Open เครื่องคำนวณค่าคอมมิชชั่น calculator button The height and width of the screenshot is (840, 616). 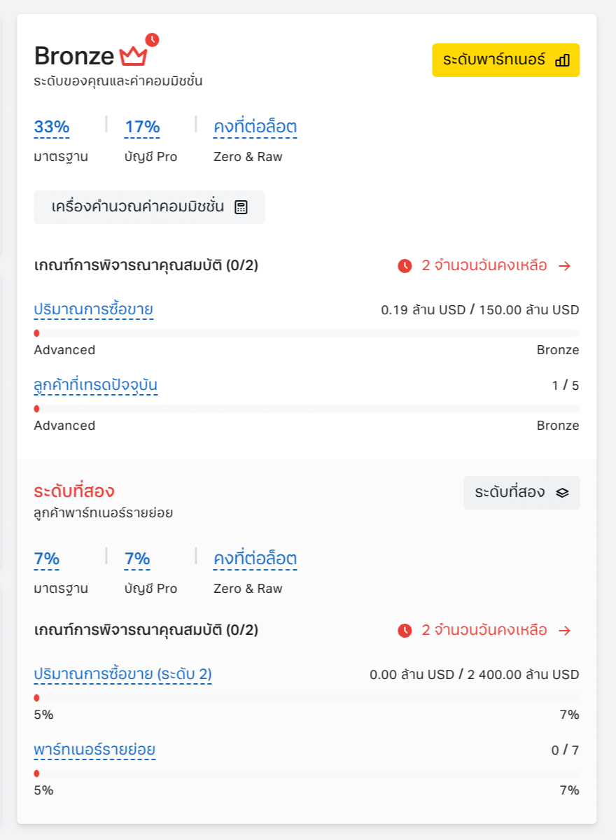click(149, 207)
